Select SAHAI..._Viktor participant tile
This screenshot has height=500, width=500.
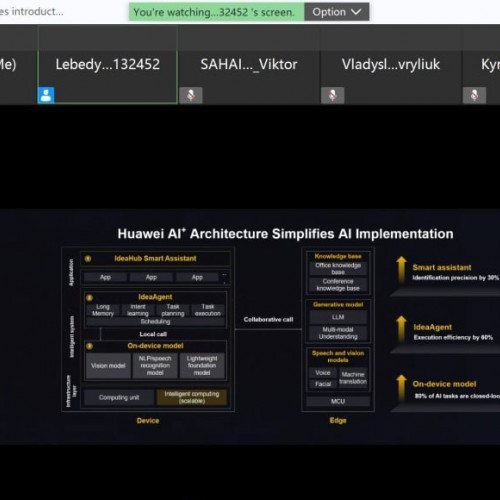[x=249, y=65]
